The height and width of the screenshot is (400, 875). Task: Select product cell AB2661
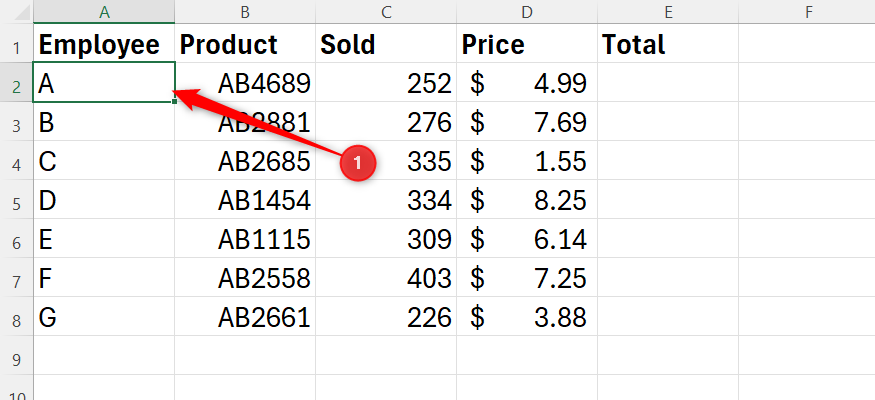245,317
